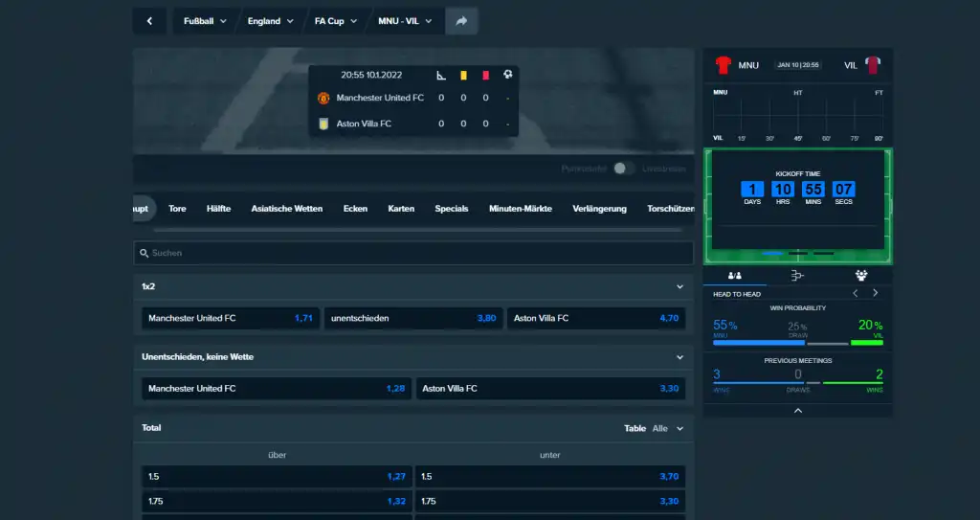Switch to the Verlängerung tab

click(x=599, y=209)
